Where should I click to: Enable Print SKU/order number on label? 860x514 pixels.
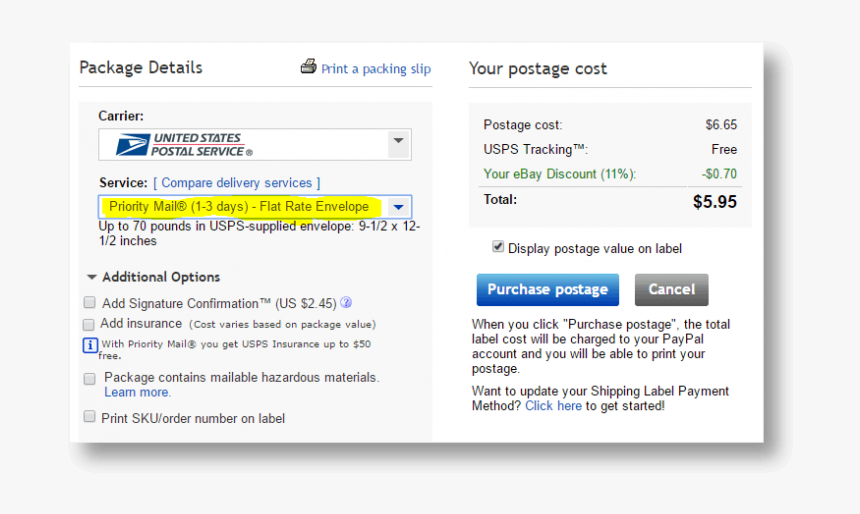tap(90, 417)
